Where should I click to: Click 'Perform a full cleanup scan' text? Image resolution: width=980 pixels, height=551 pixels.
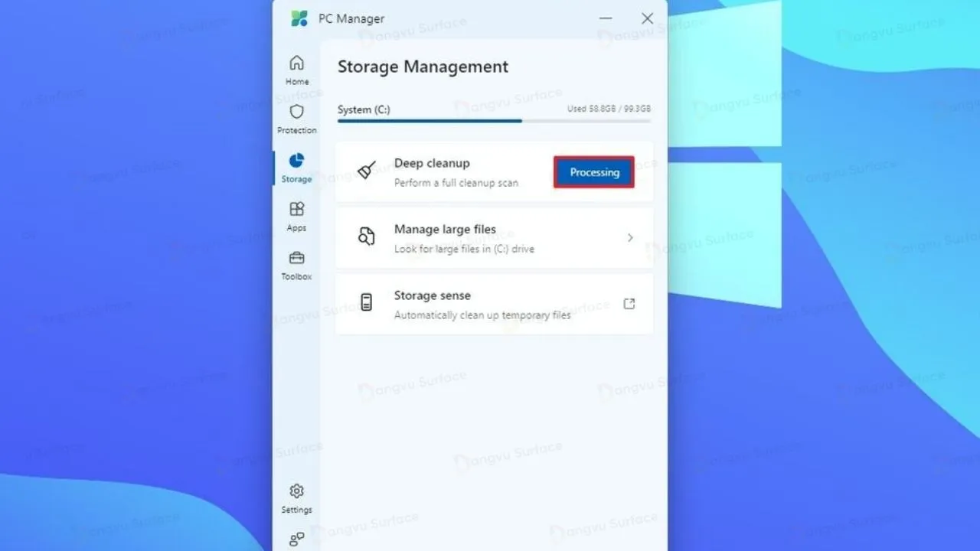[456, 183]
